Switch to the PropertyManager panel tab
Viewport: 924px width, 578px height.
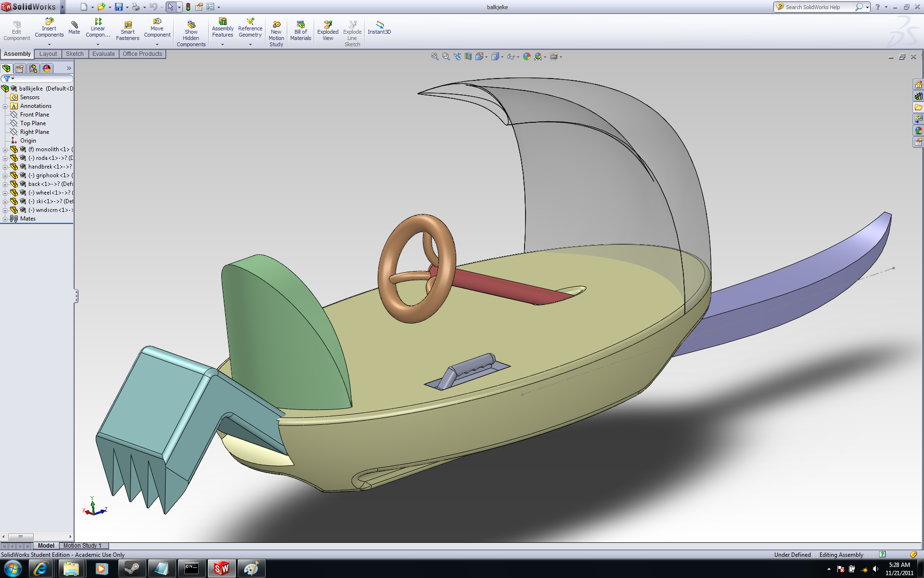click(20, 68)
